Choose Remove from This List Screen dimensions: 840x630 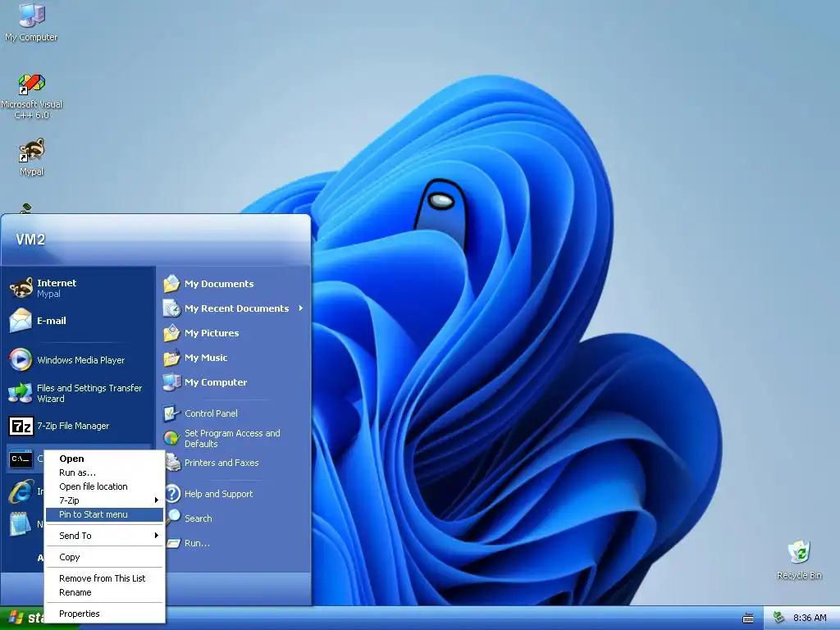104,578
